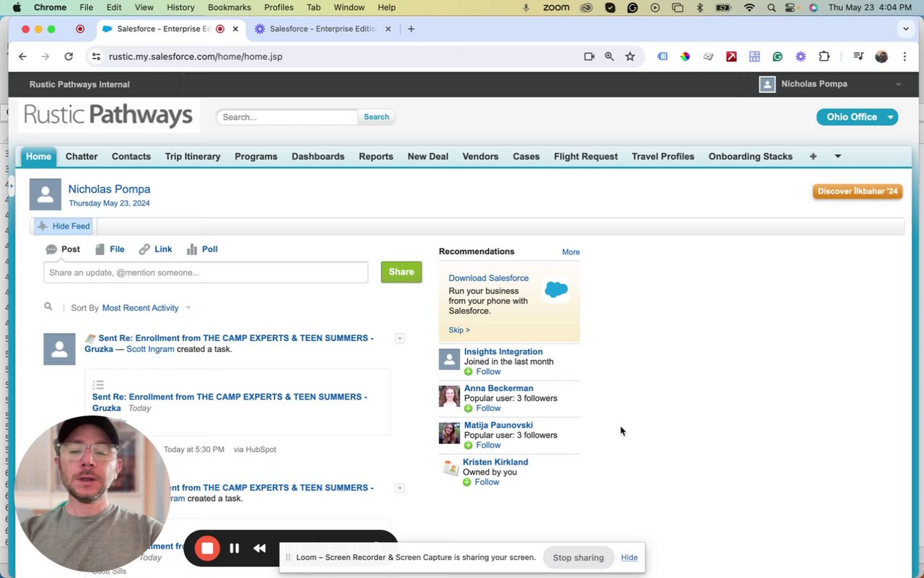924x578 pixels.
Task: Go to the Dashboards tab
Action: [x=318, y=156]
